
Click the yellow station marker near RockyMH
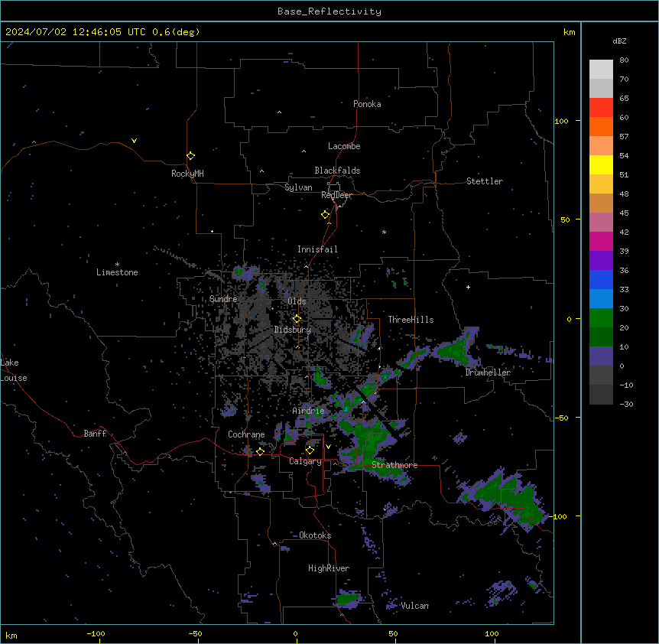[x=191, y=156]
